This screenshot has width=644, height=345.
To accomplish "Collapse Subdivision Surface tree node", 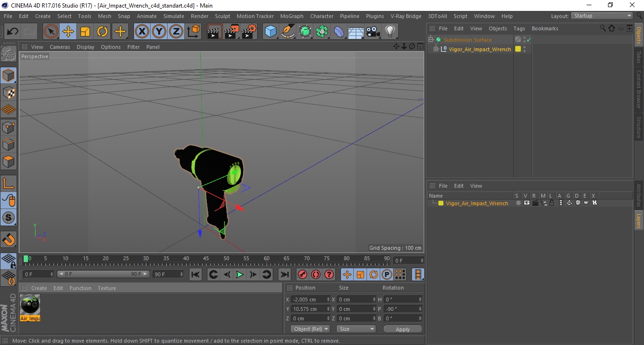I will click(430, 40).
